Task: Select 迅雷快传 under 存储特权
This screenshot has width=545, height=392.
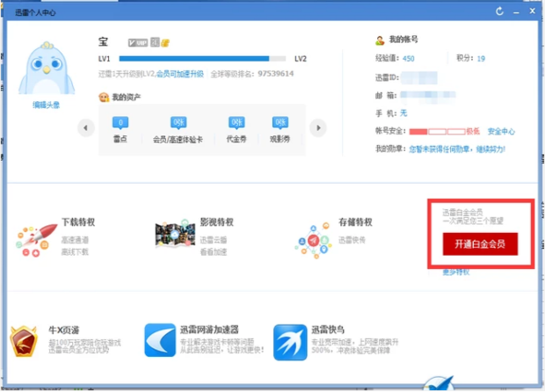Action: (x=352, y=240)
